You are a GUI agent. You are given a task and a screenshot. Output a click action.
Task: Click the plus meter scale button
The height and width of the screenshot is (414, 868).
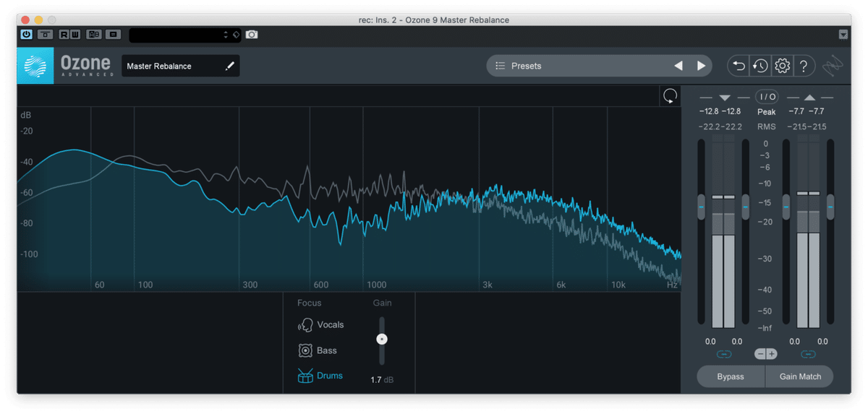(x=772, y=354)
